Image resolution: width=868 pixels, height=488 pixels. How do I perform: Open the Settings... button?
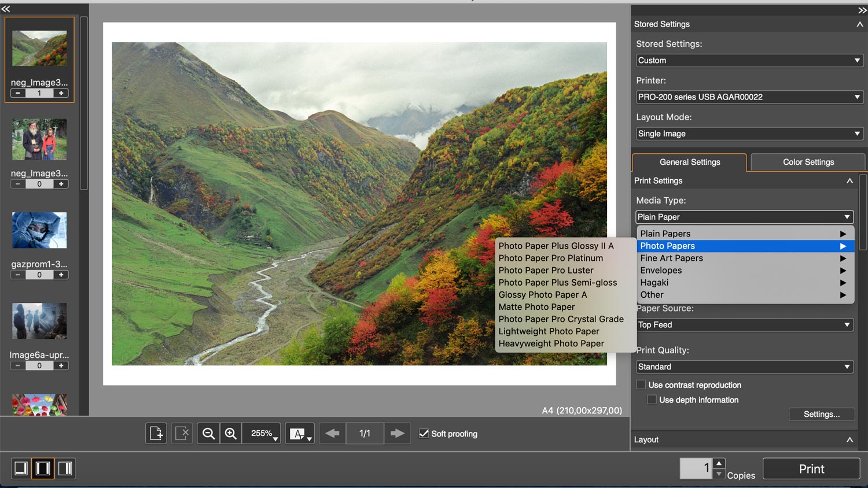[821, 414]
